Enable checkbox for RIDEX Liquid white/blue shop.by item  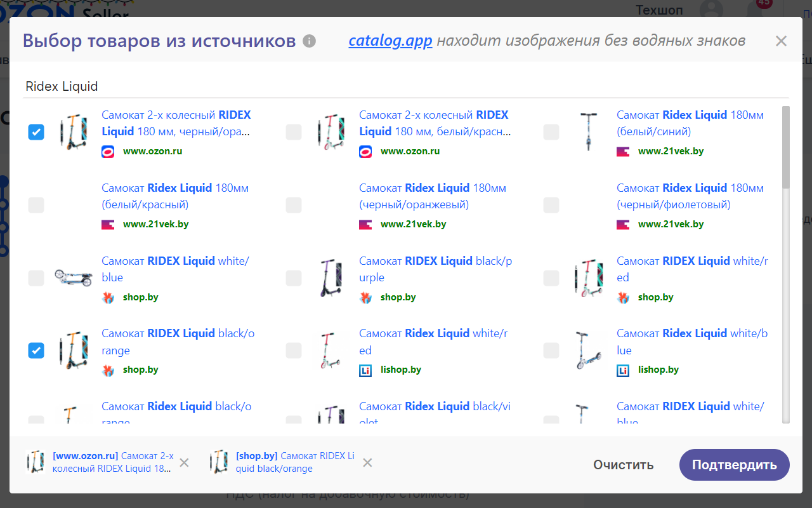(x=36, y=277)
